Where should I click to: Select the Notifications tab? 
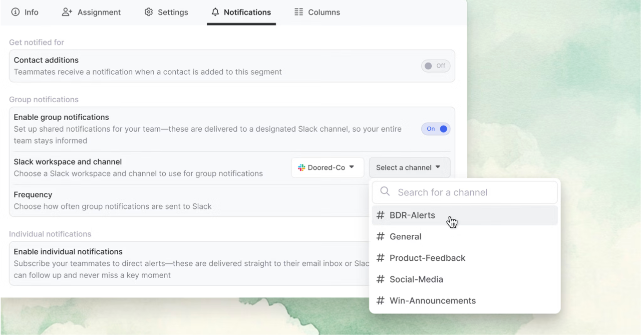pos(241,12)
